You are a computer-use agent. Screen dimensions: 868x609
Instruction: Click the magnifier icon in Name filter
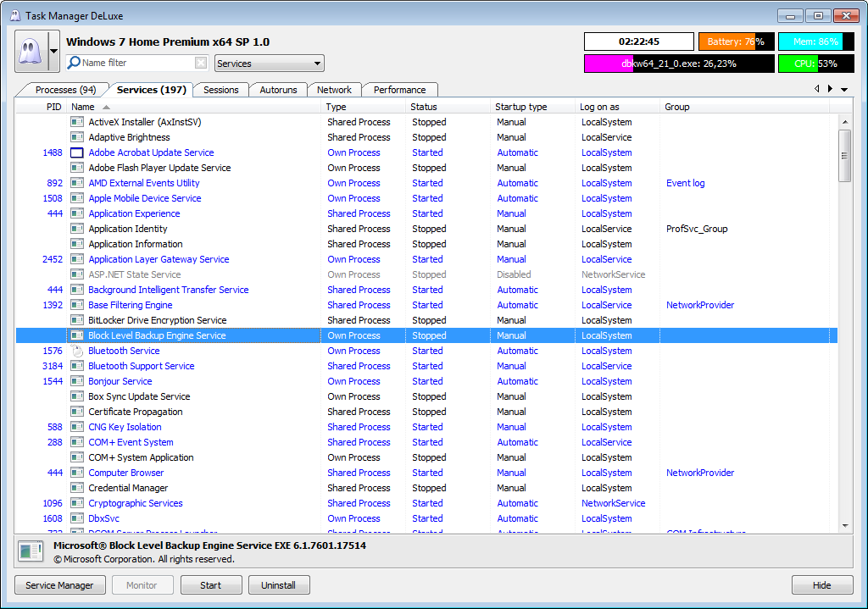(x=74, y=63)
